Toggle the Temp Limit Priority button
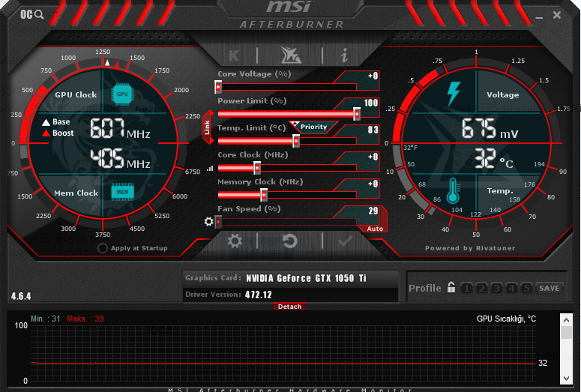Viewport: 581px width, 392px height. pyautogui.click(x=313, y=127)
